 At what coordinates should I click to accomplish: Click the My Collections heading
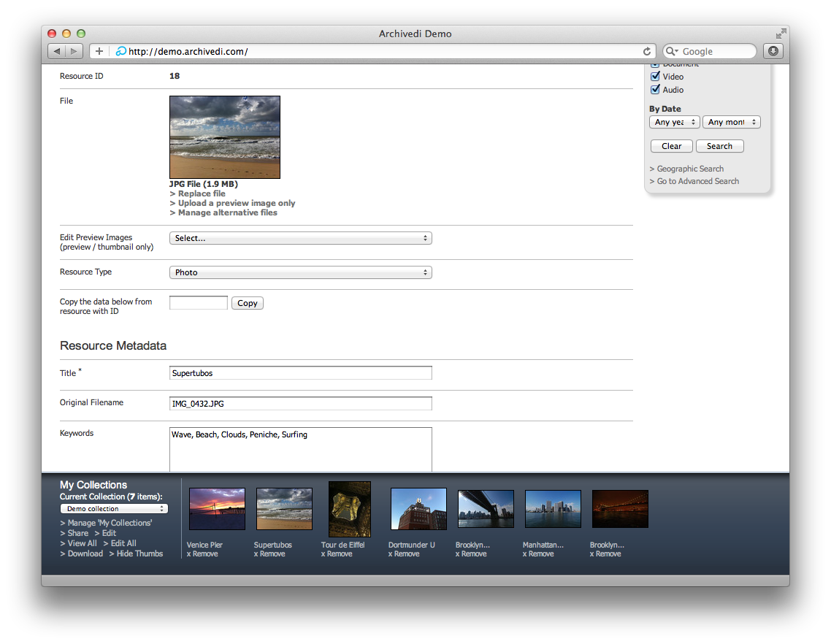pyautogui.click(x=93, y=485)
